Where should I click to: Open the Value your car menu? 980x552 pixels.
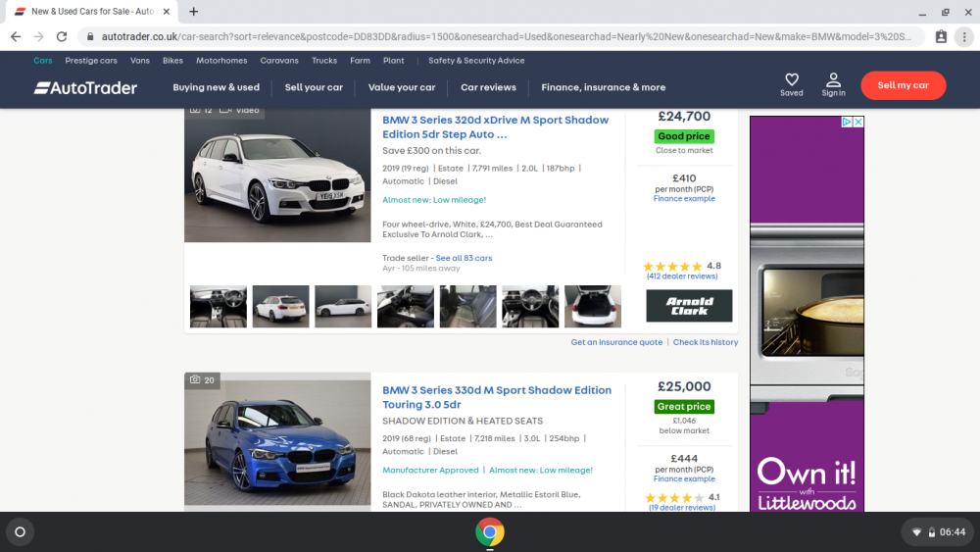click(x=401, y=87)
